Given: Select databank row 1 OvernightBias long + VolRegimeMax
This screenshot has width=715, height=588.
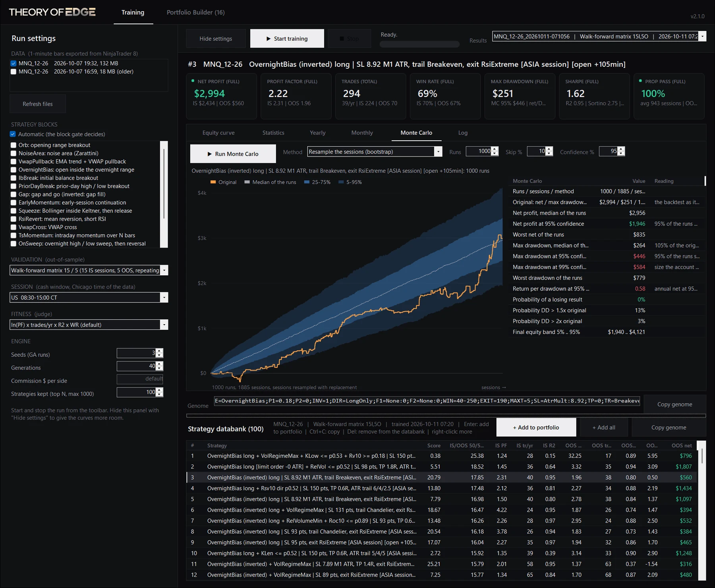Looking at the screenshot, I should point(441,456).
